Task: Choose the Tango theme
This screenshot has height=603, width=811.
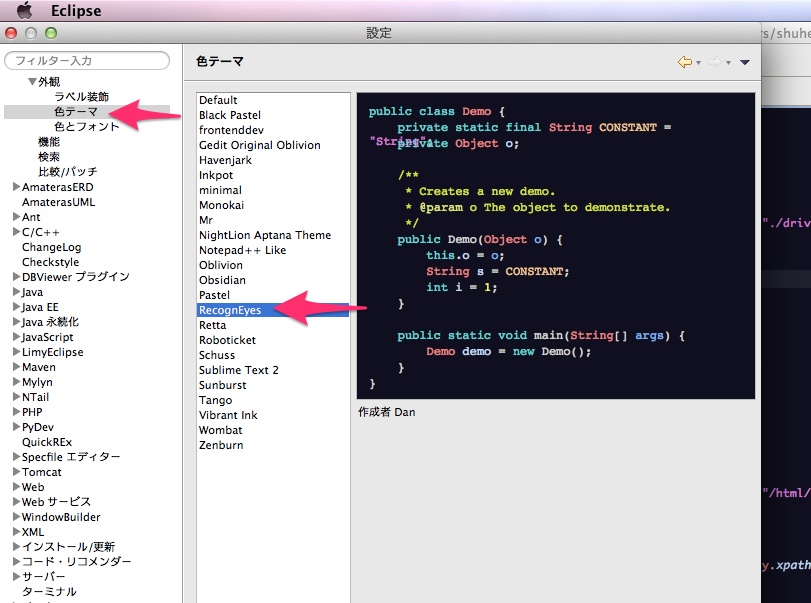Action: (x=216, y=400)
